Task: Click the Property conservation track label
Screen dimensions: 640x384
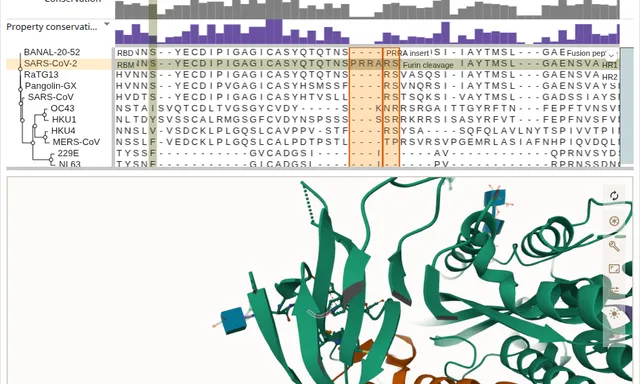Action: pyautogui.click(x=52, y=27)
